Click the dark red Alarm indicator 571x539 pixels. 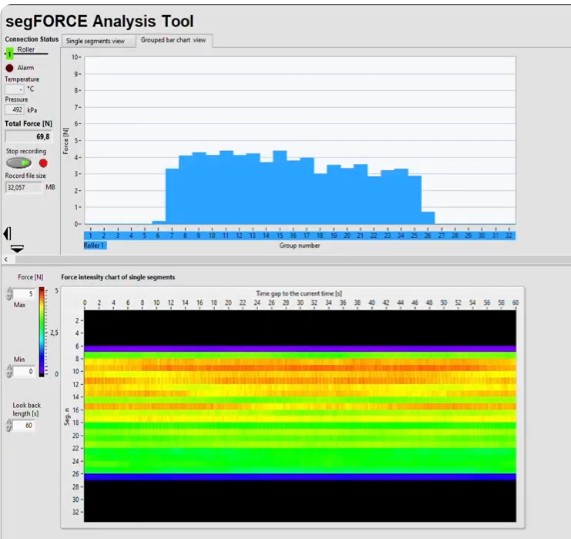coord(9,68)
